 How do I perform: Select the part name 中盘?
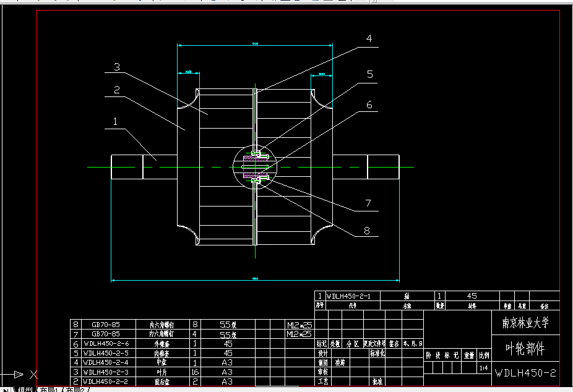pyautogui.click(x=162, y=362)
